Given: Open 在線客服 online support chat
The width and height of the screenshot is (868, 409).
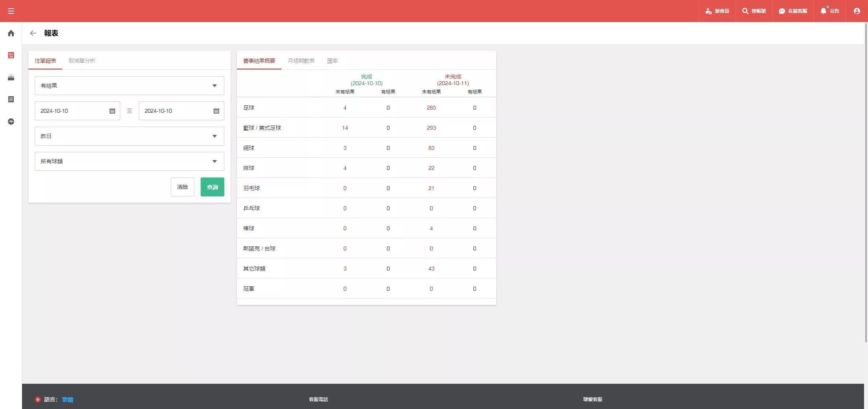Looking at the screenshot, I should (x=793, y=11).
